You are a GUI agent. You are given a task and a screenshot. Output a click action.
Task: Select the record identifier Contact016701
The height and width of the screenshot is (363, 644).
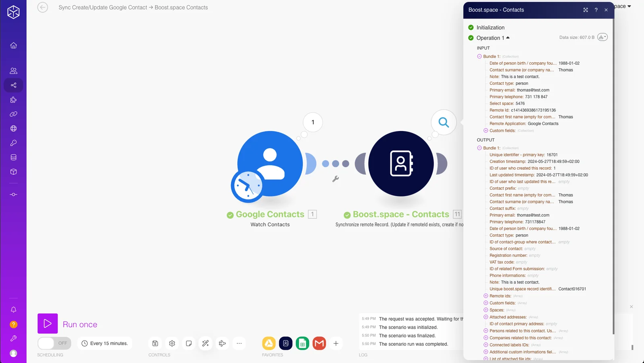pos(572,289)
